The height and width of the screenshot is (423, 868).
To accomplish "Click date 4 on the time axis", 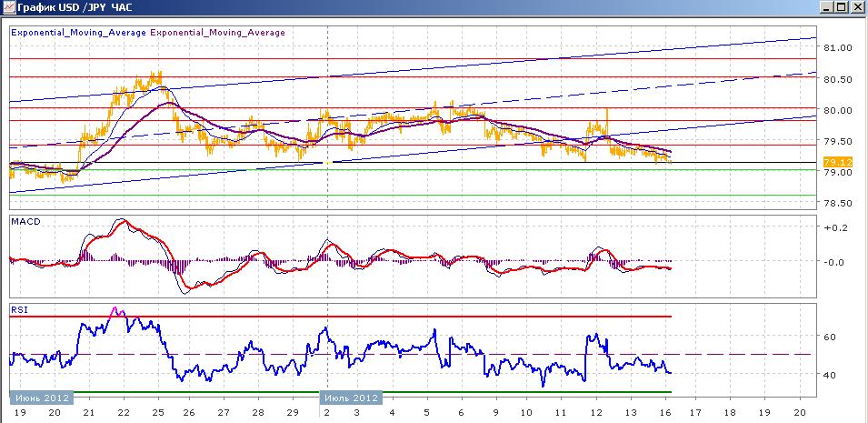I will tap(392, 413).
